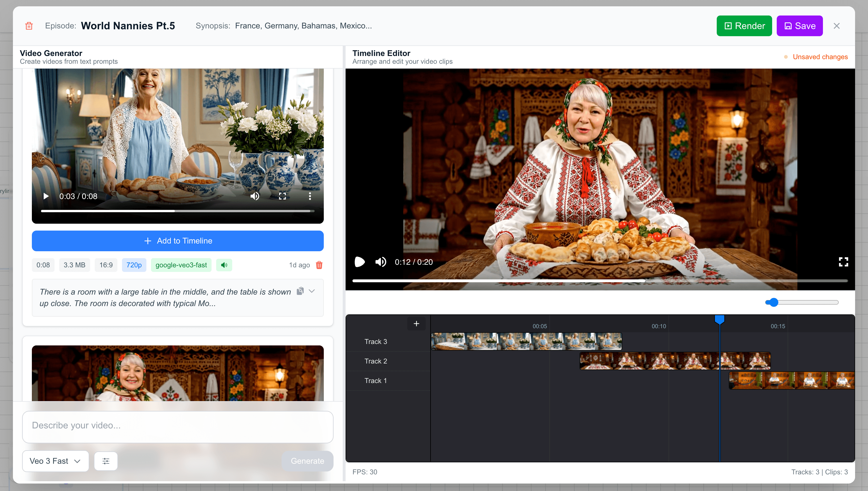Play the left generated video clip
Screen dimensions: 868x491
[46, 196]
